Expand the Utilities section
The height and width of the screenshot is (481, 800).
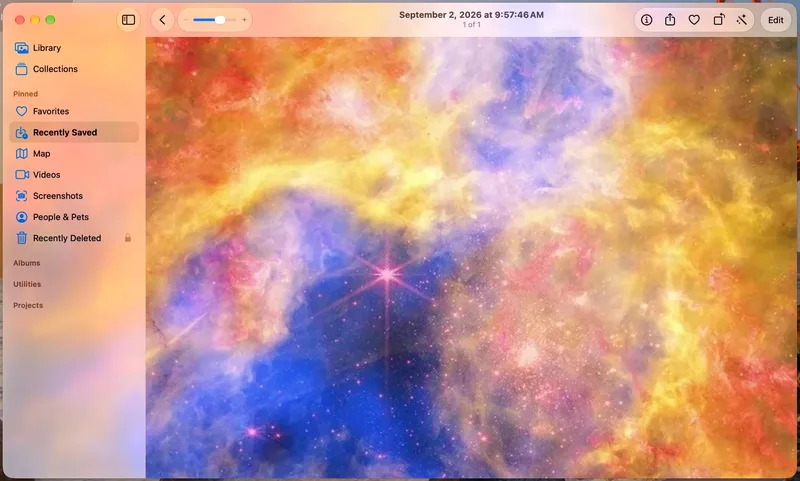click(27, 284)
